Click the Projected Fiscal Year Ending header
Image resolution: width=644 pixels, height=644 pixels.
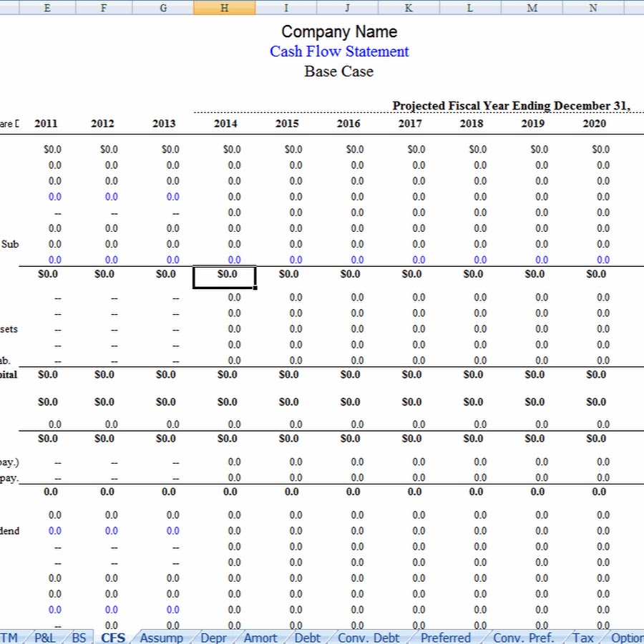[x=512, y=106]
